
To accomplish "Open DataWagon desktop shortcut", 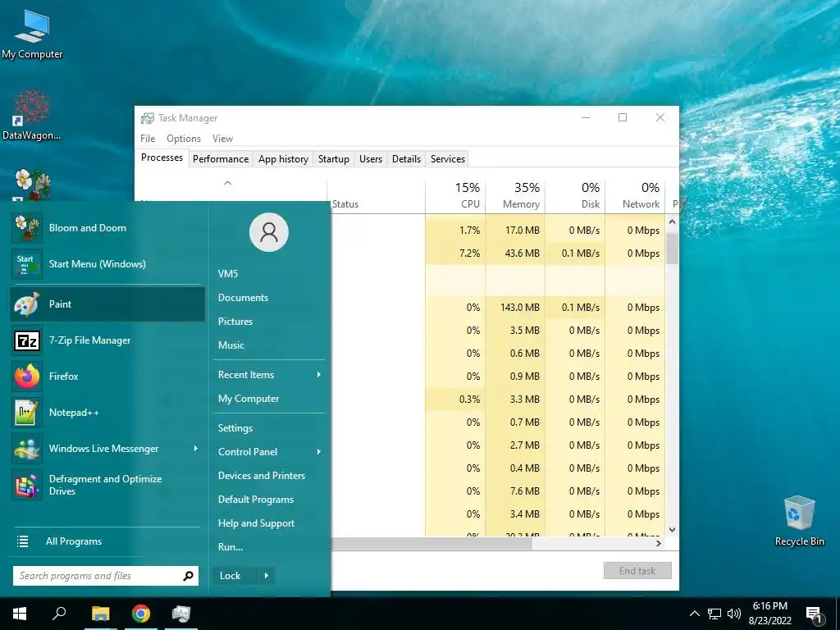I will [32, 115].
